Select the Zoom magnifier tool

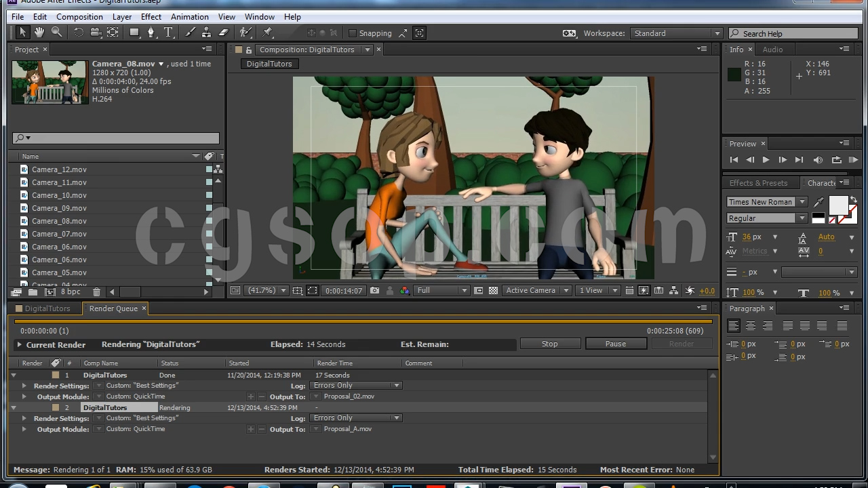(57, 33)
